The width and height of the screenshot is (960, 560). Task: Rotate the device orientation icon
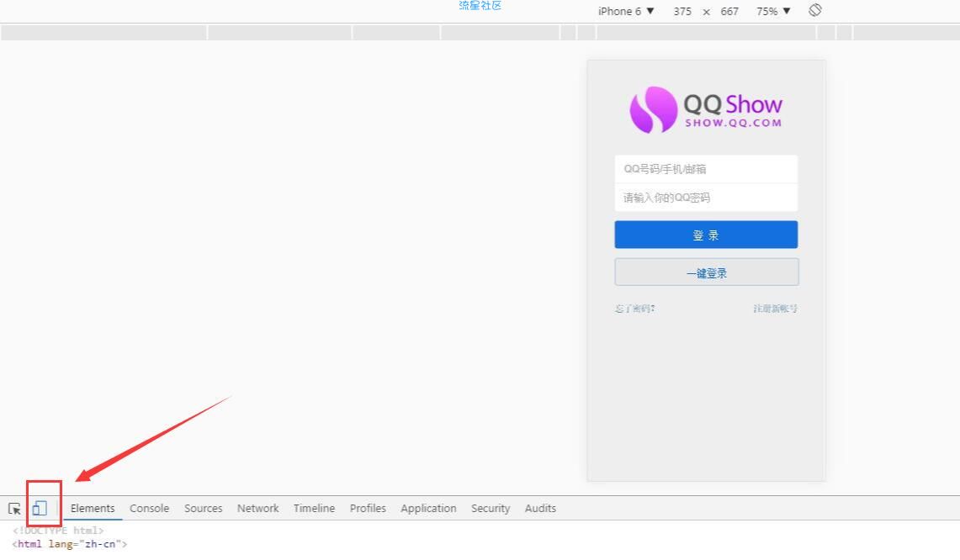pyautogui.click(x=815, y=10)
